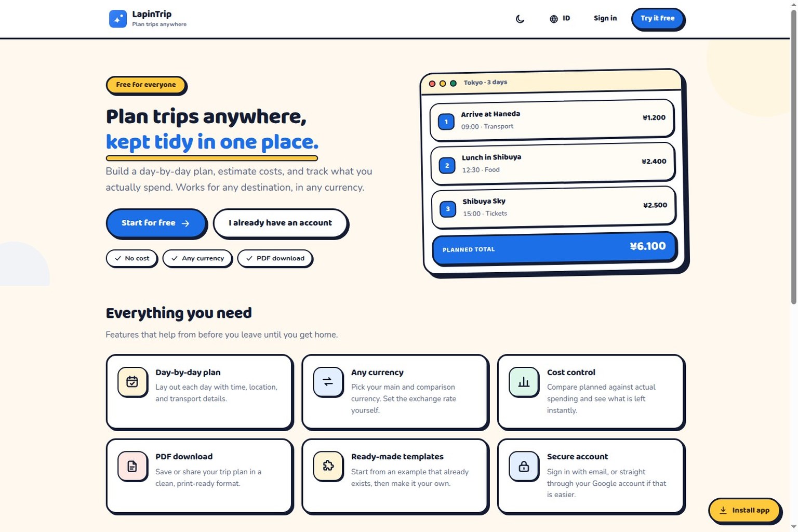This screenshot has width=798, height=532.
Task: Click the step 2 badge for Lunch in Shibuya
Action: (447, 165)
